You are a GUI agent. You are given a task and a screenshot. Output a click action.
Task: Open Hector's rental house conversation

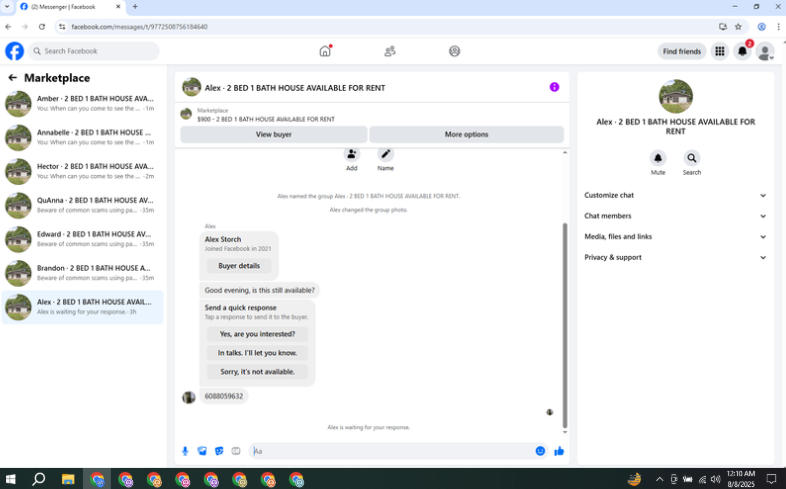83,171
